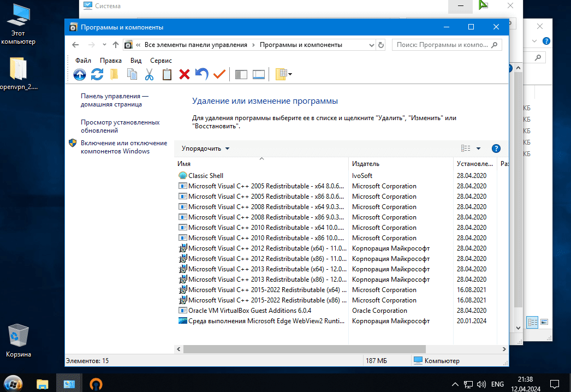The height and width of the screenshot is (392, 571).
Task: Click the address bar refresh icon
Action: [381, 45]
